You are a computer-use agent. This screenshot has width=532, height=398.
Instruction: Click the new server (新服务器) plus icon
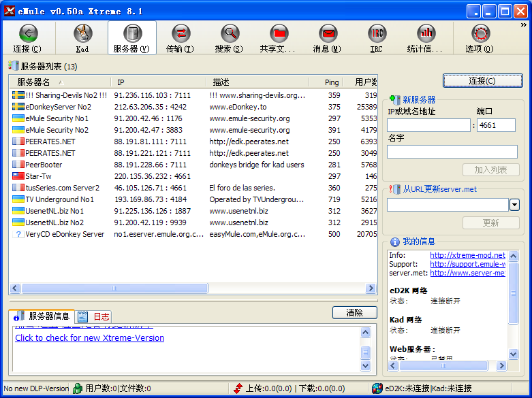tap(394, 99)
